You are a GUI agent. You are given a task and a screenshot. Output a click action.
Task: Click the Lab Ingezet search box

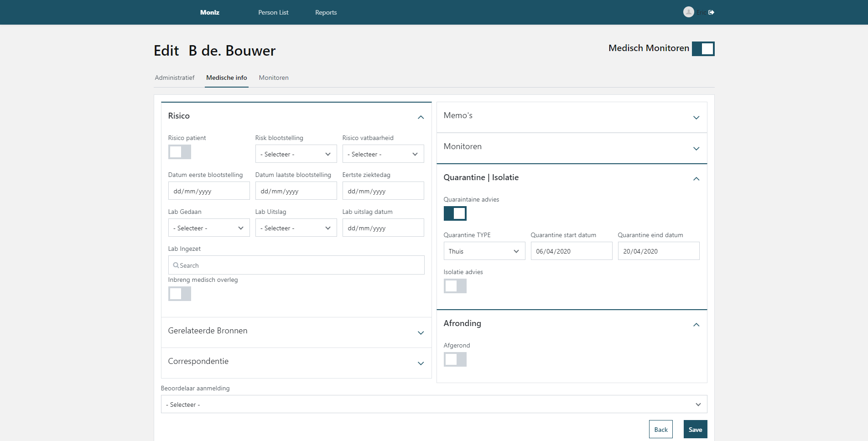[296, 265]
